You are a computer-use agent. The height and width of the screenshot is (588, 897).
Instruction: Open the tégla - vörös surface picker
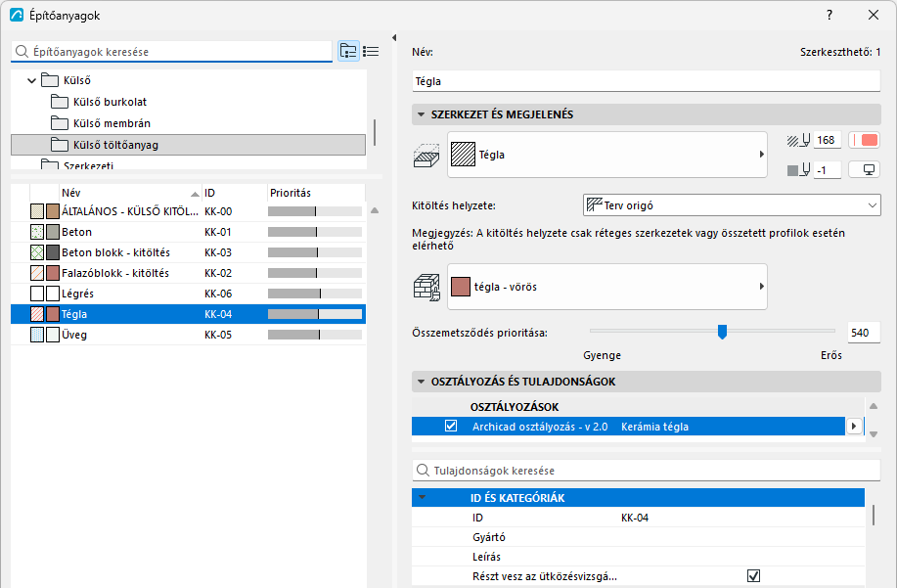coord(606,287)
